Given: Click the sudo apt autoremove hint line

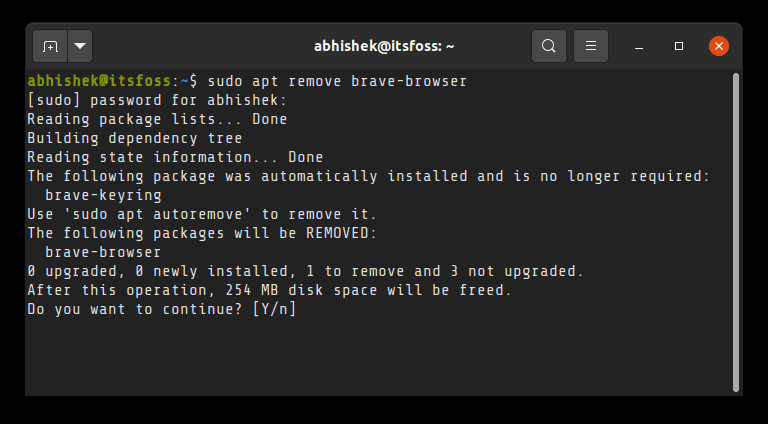Looking at the screenshot, I should (x=202, y=214).
